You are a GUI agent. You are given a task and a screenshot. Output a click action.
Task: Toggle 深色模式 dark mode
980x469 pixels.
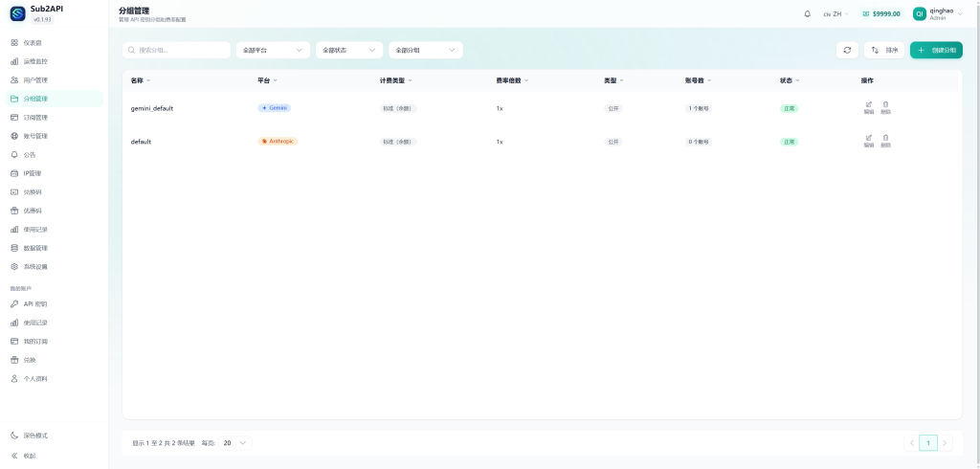tap(35, 435)
